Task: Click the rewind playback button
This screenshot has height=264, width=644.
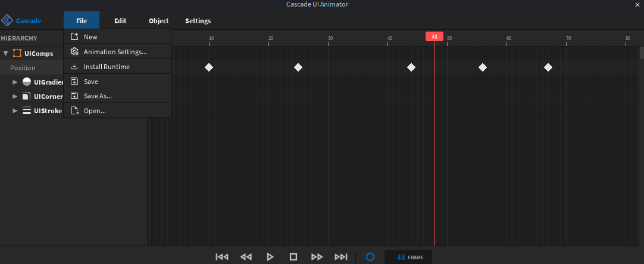Action: point(246,257)
